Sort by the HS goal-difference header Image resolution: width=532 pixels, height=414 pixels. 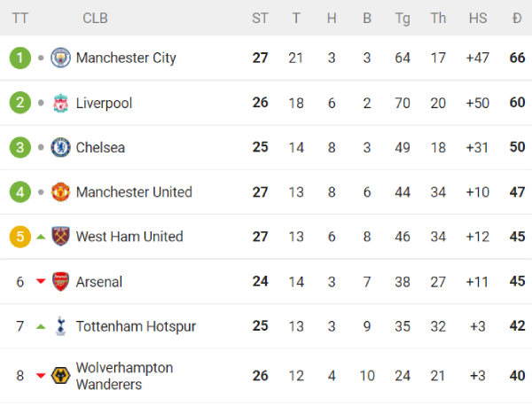pos(477,18)
